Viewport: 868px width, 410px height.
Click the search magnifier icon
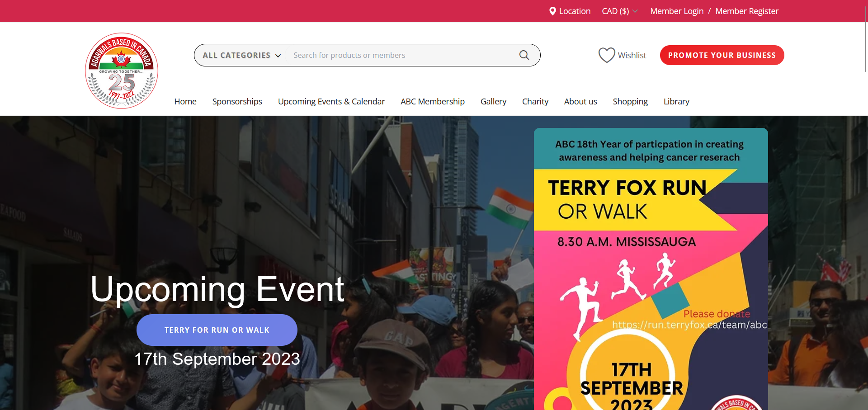click(524, 55)
